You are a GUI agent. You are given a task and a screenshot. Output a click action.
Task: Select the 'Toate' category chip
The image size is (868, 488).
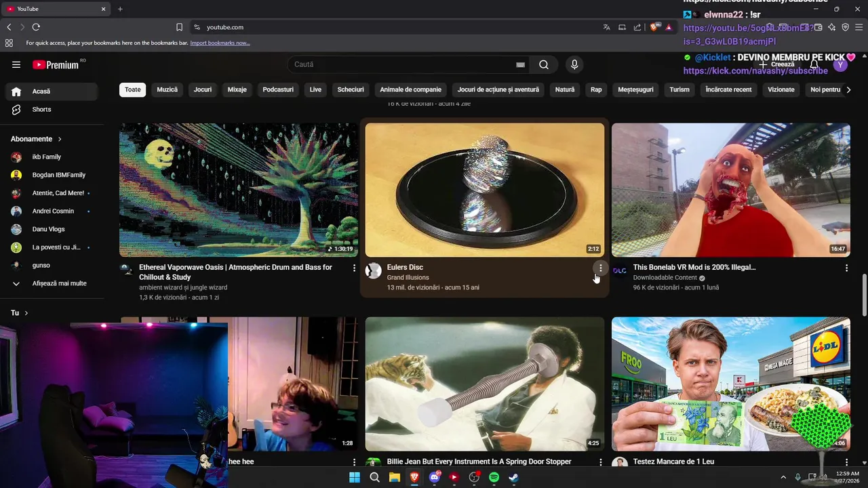point(133,89)
